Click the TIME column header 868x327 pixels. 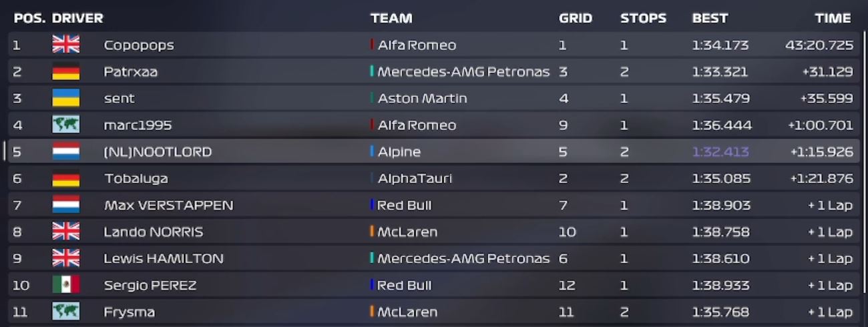click(833, 18)
